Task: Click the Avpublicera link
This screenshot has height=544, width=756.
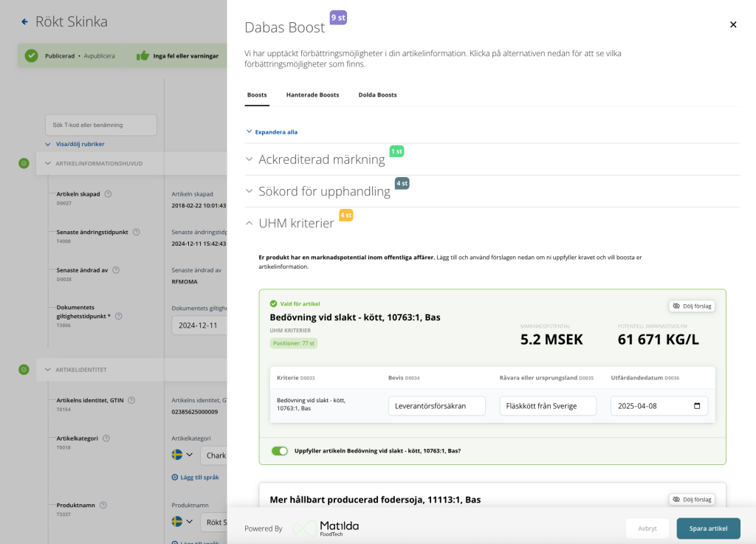Action: [x=100, y=56]
